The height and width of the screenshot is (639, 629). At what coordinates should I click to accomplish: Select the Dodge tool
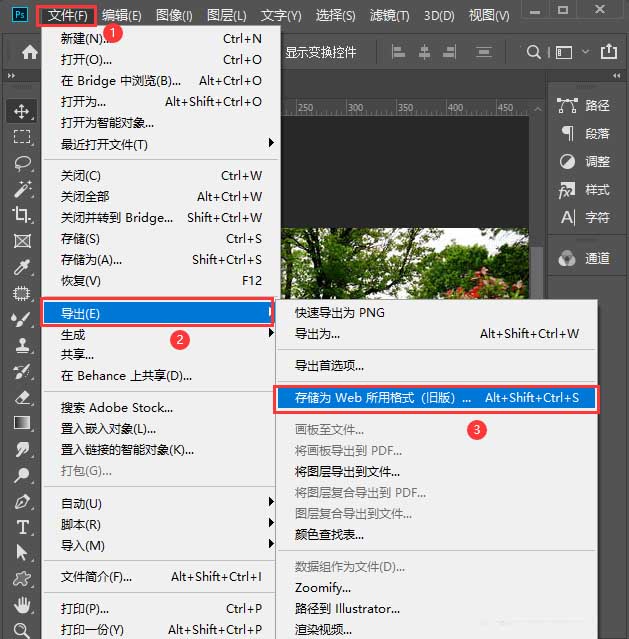[x=21, y=475]
